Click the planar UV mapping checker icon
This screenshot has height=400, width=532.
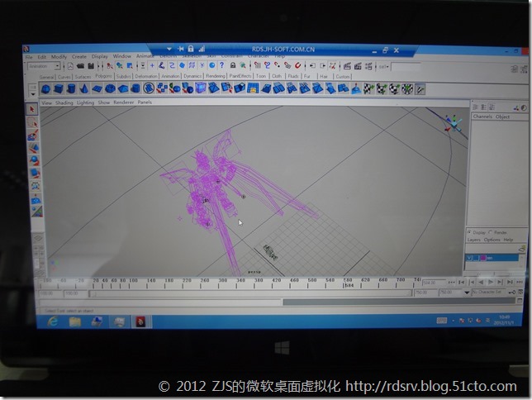pyautogui.click(x=368, y=89)
